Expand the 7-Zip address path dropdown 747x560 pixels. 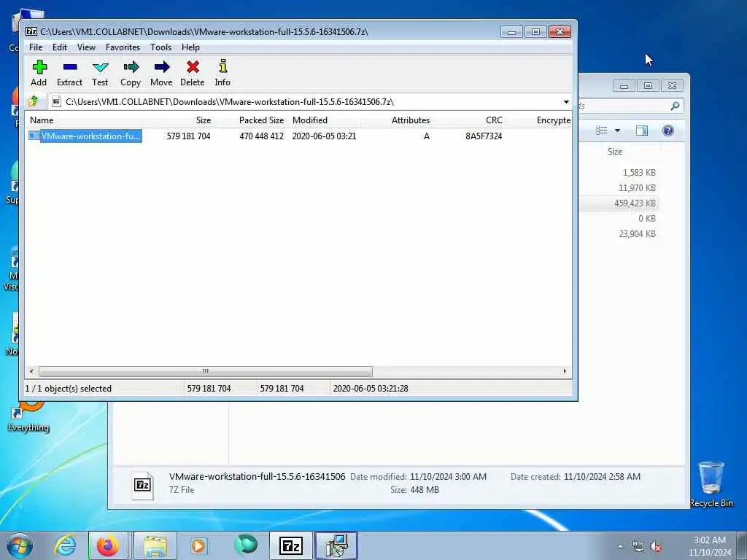tap(566, 102)
